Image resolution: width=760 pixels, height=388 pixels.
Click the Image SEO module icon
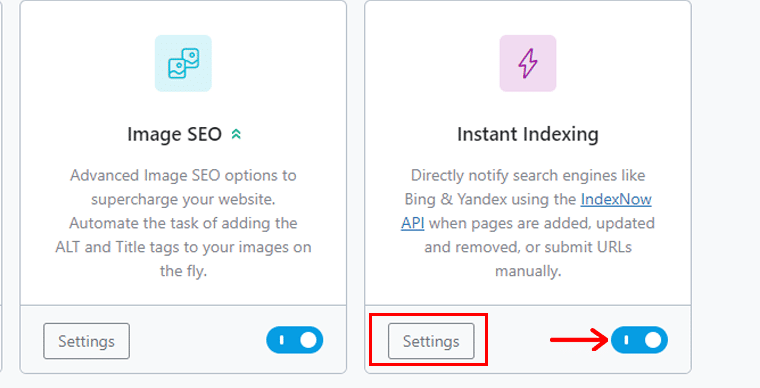click(x=183, y=63)
